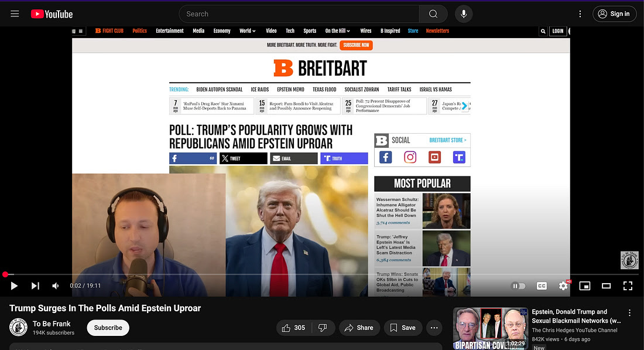Open the Breitbart Economy menu item

coord(222,31)
